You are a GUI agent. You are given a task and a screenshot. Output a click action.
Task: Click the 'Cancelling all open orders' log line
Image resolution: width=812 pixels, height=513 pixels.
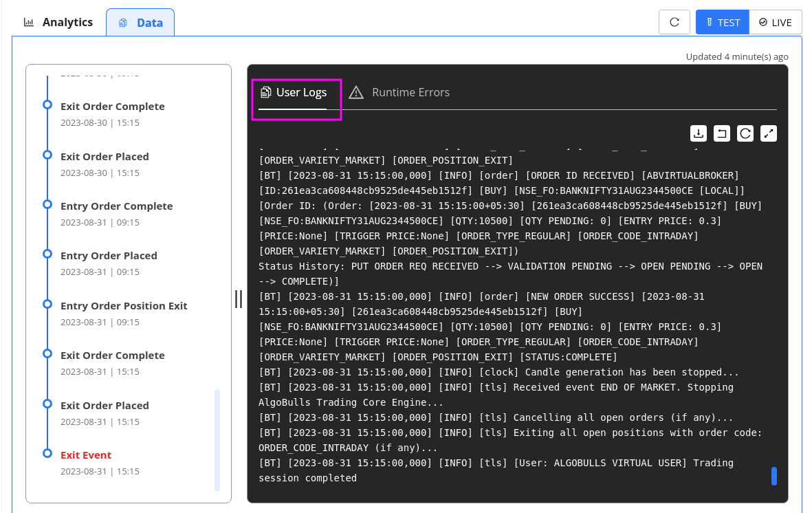point(496,417)
